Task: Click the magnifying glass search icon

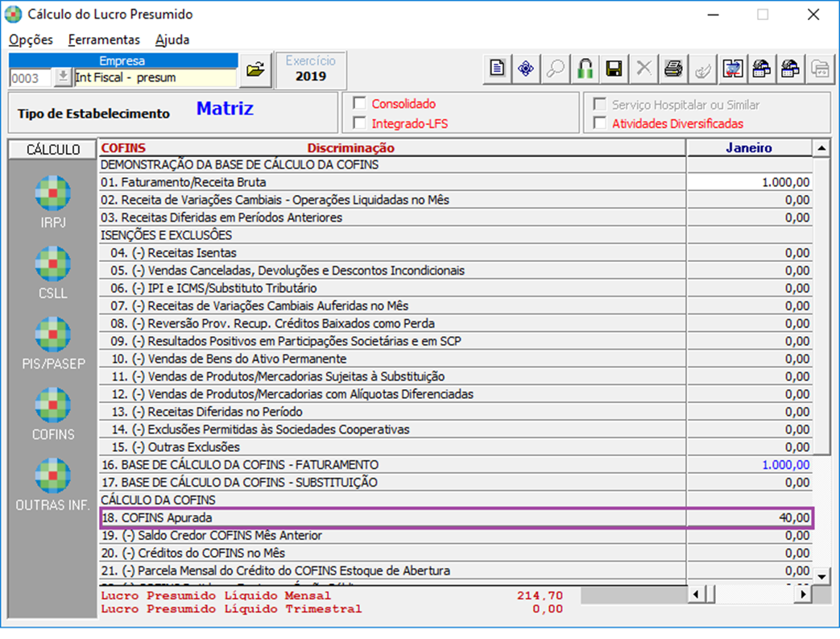Action: [555, 68]
